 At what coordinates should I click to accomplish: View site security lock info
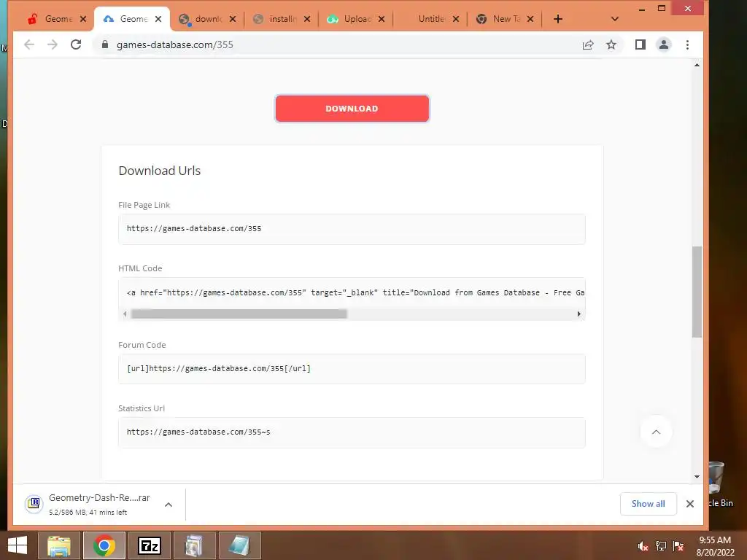pos(105,44)
